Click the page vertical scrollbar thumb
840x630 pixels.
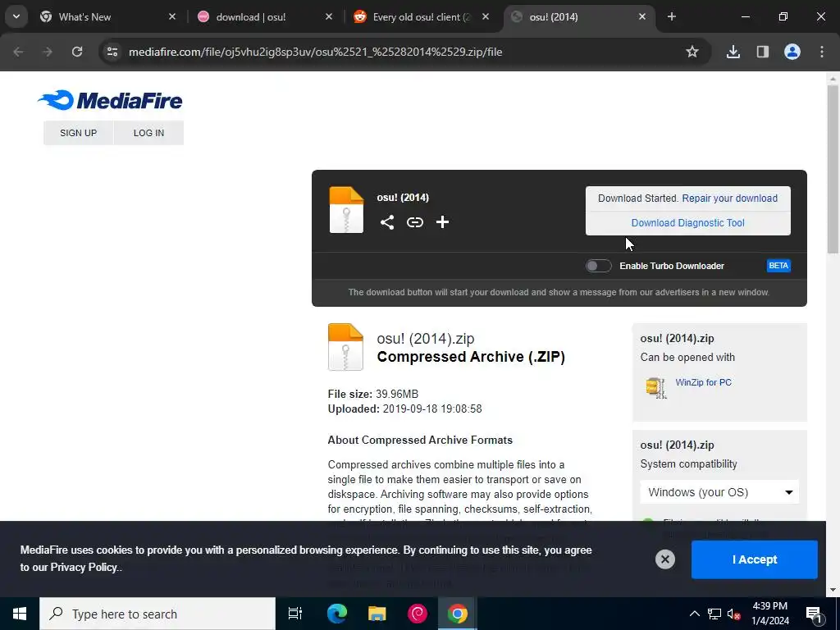(x=833, y=169)
